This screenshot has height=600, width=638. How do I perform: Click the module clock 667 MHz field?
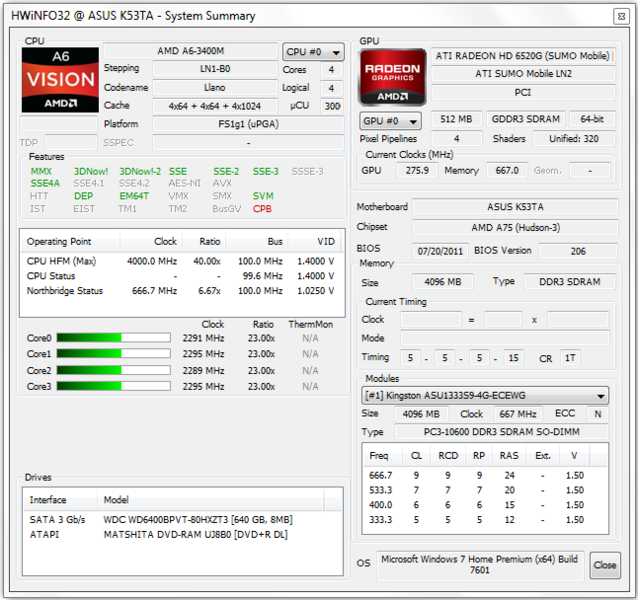[x=518, y=414]
